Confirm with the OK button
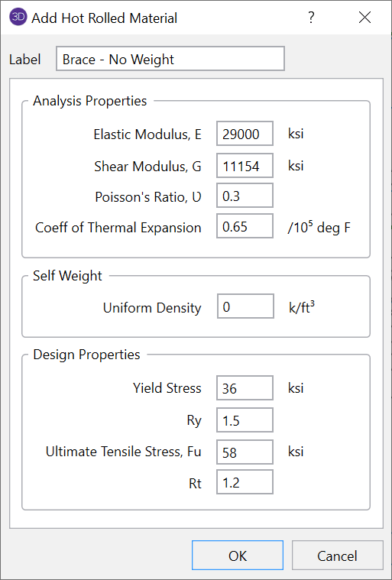 238,556
